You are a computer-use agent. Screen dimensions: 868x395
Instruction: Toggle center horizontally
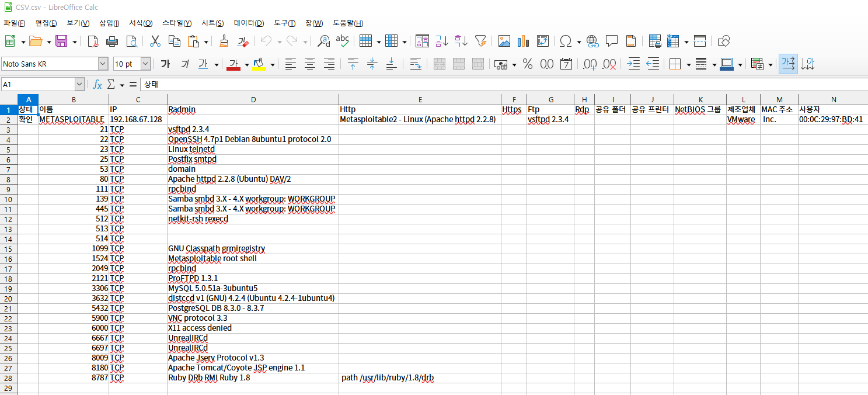pos(310,64)
